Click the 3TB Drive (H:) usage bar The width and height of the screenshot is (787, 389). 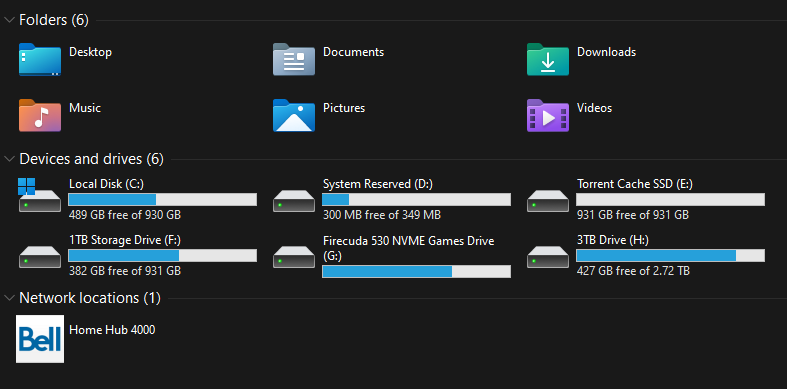pos(671,255)
